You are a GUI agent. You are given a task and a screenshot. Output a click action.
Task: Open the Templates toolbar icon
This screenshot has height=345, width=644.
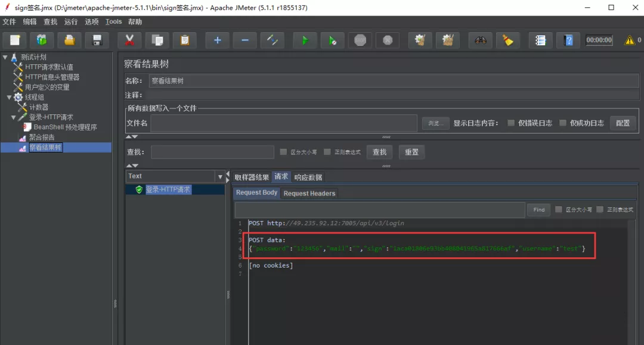[x=42, y=40]
